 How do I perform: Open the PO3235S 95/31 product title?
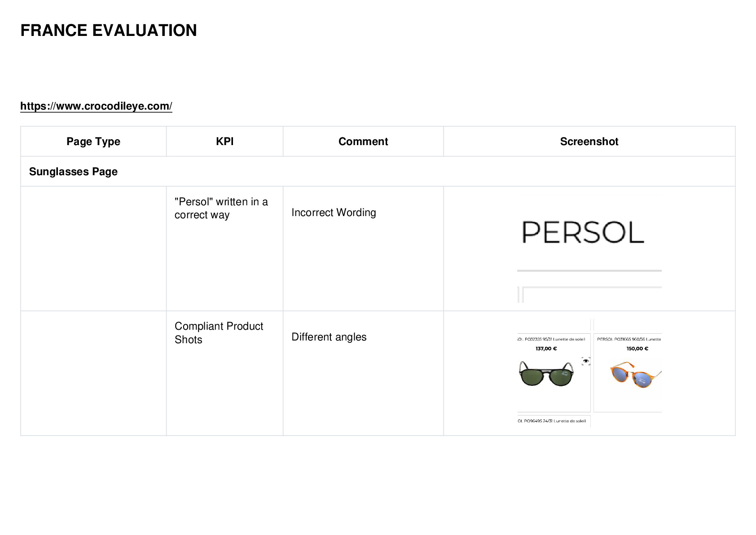pos(551,339)
